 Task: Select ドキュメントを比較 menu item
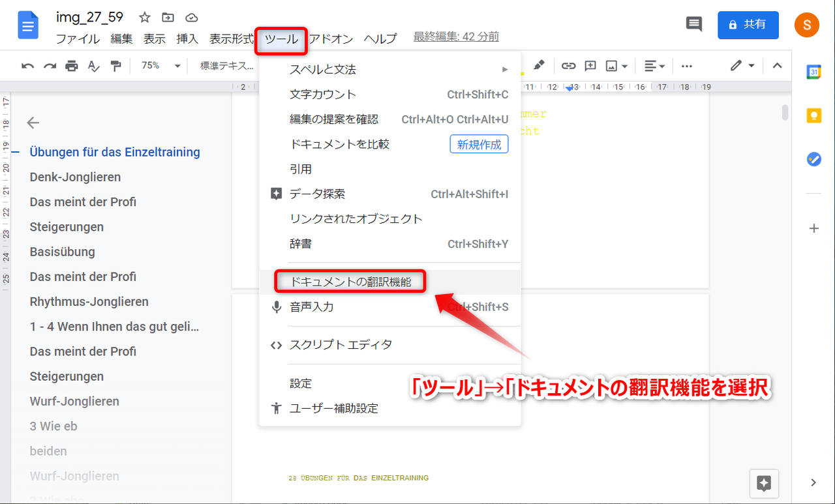[390, 144]
